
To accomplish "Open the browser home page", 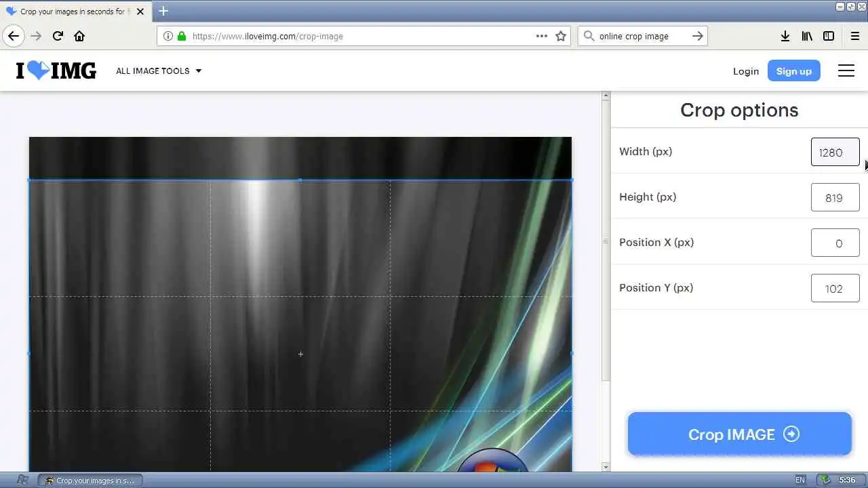I will (x=79, y=36).
